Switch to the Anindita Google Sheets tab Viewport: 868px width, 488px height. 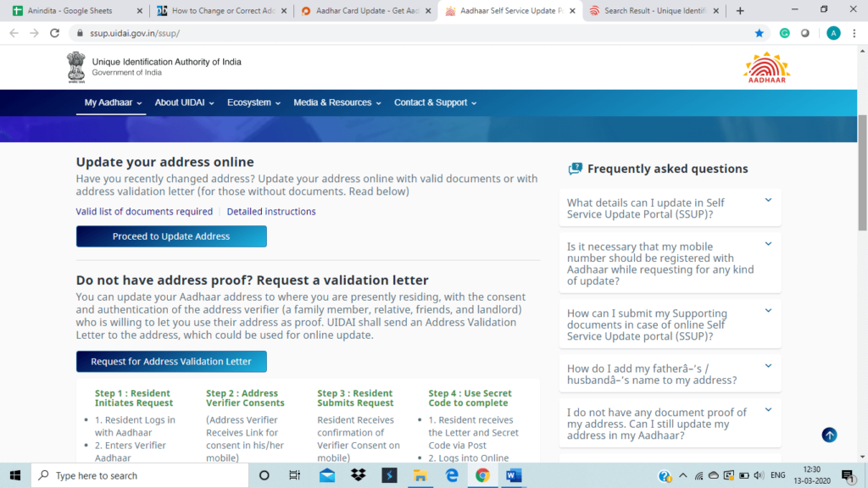pos(70,11)
